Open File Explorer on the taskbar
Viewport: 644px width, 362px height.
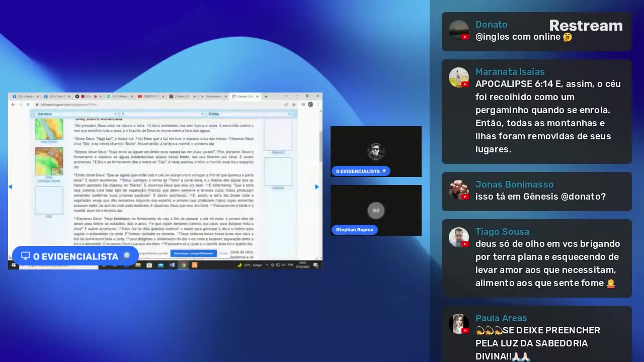tap(138, 265)
